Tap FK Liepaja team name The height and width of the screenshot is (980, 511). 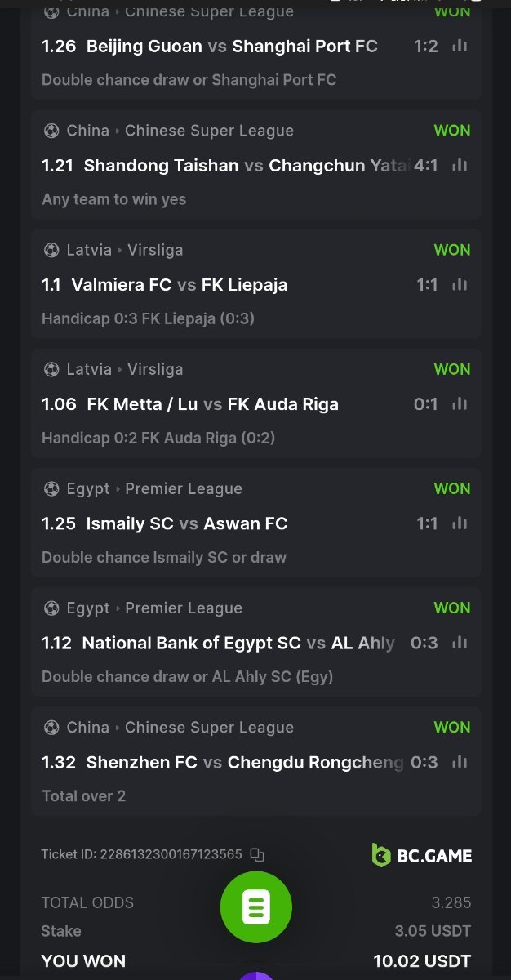coord(244,285)
